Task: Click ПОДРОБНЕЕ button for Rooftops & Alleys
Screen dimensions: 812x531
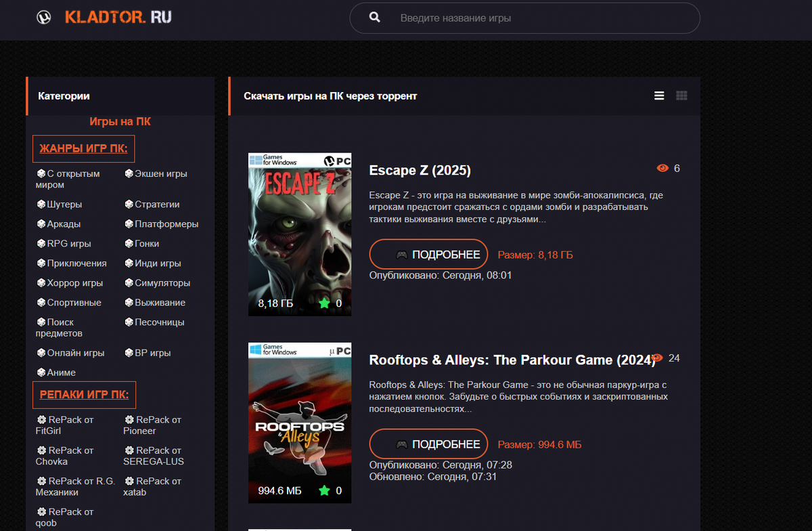Action: (428, 444)
